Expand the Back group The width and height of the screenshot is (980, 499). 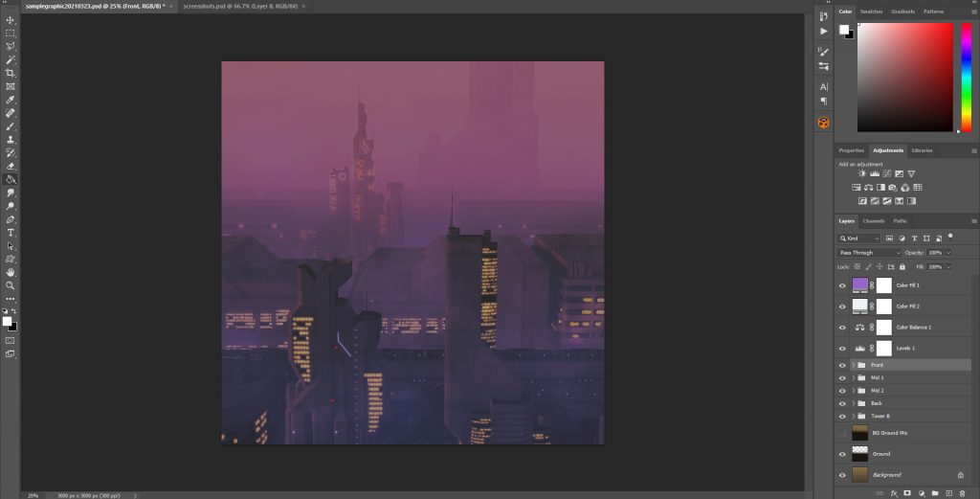coord(853,403)
